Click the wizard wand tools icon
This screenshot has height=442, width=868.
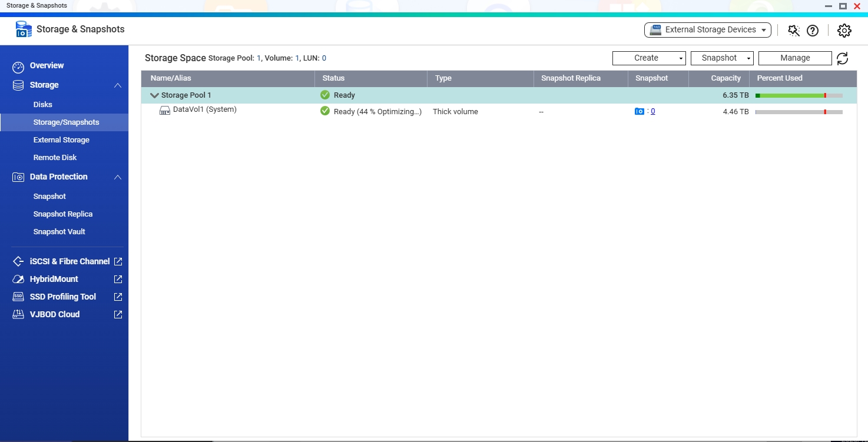click(793, 31)
